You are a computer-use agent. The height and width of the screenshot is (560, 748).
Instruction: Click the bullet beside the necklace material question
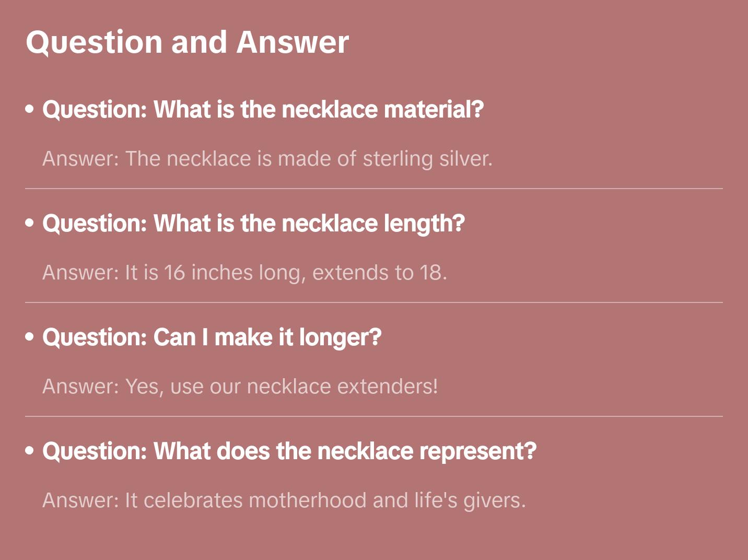(x=30, y=109)
